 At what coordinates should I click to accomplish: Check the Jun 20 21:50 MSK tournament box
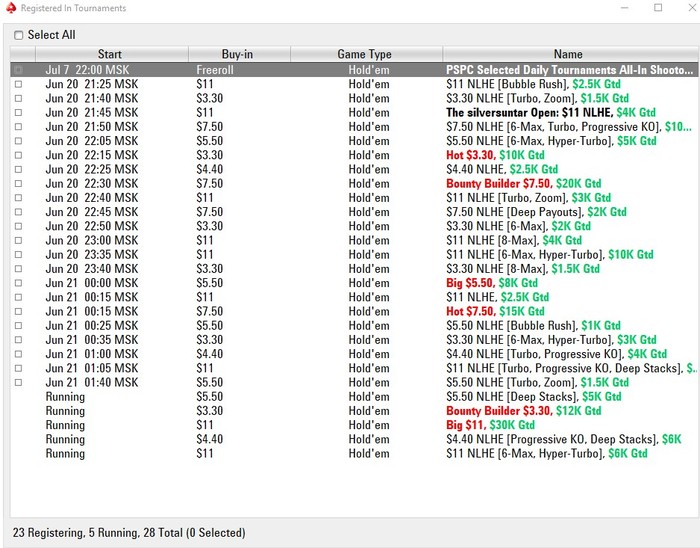[x=18, y=127]
